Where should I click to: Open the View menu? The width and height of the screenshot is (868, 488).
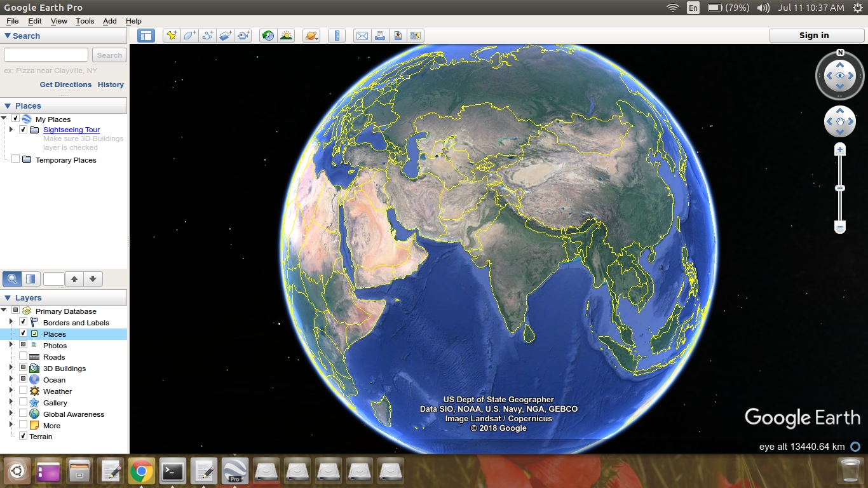click(x=59, y=21)
